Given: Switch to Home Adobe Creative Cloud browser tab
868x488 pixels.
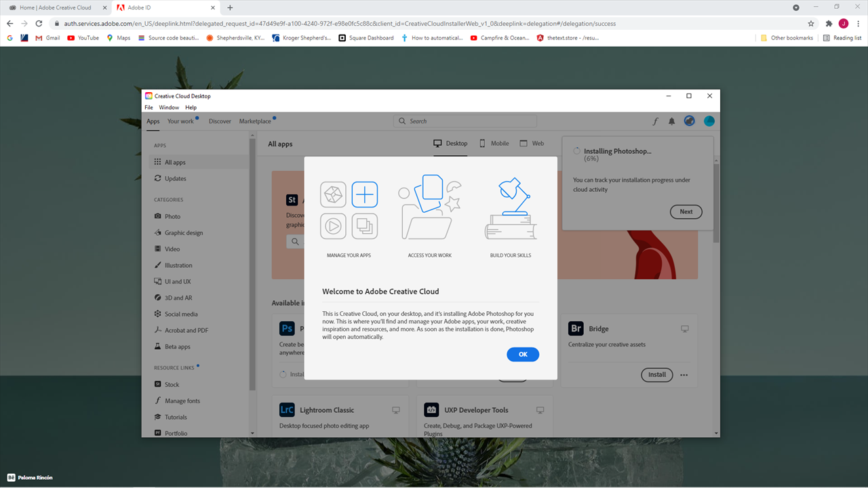Looking at the screenshot, I should 55,7.
